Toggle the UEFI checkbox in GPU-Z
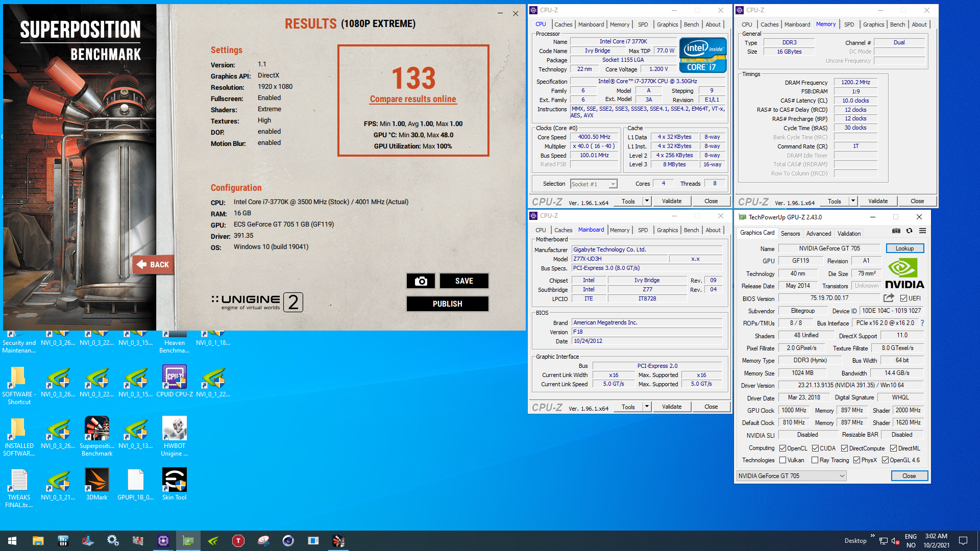 click(x=903, y=298)
